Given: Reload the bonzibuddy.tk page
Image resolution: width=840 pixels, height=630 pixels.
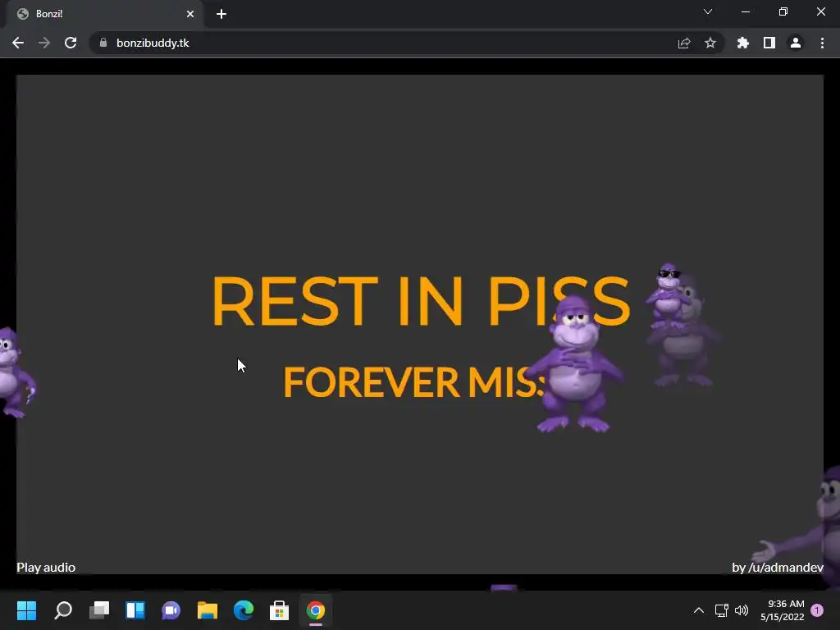Looking at the screenshot, I should tap(71, 43).
